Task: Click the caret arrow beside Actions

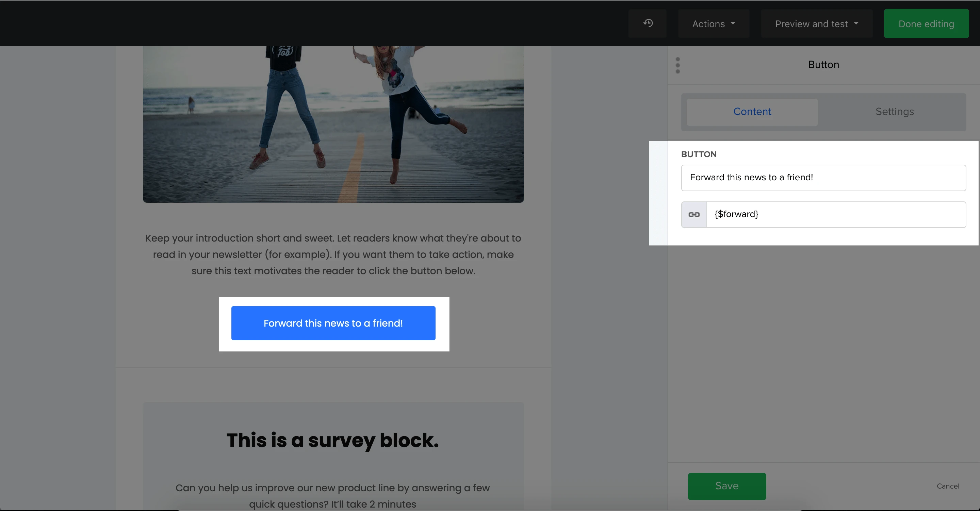Action: tap(733, 23)
